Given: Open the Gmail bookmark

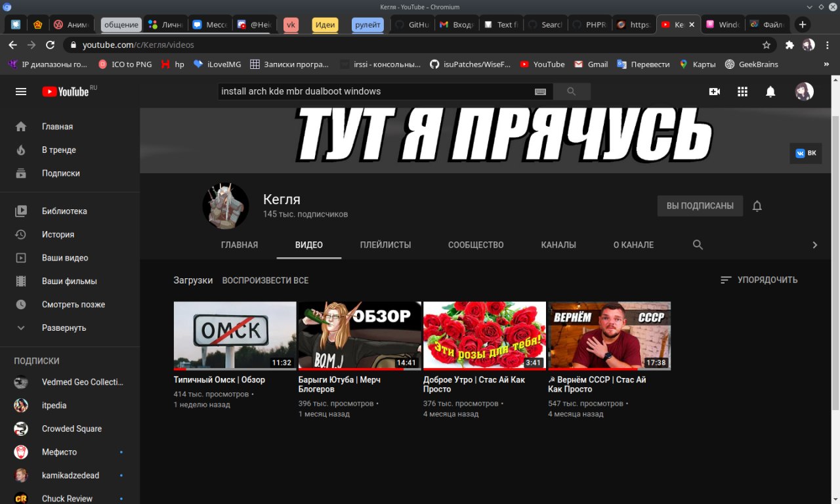Looking at the screenshot, I should click(591, 64).
